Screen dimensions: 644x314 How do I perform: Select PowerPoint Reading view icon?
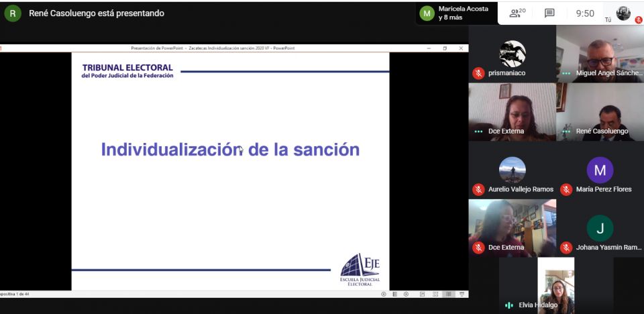click(448, 294)
